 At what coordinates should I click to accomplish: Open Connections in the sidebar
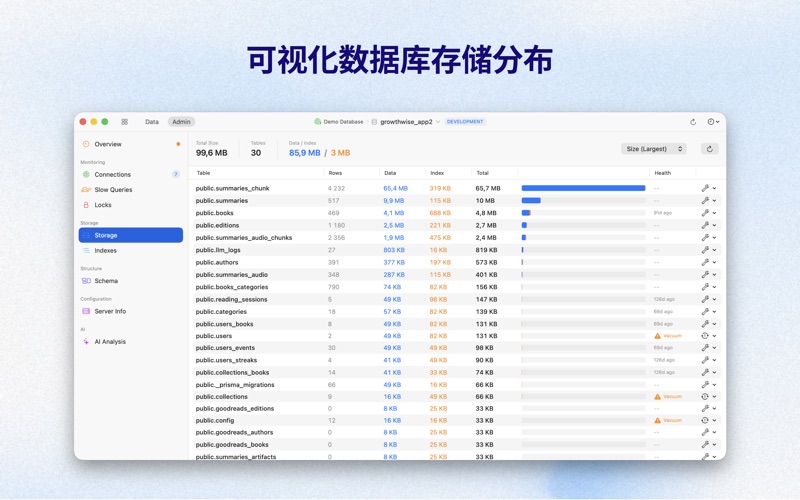[x=131, y=174]
